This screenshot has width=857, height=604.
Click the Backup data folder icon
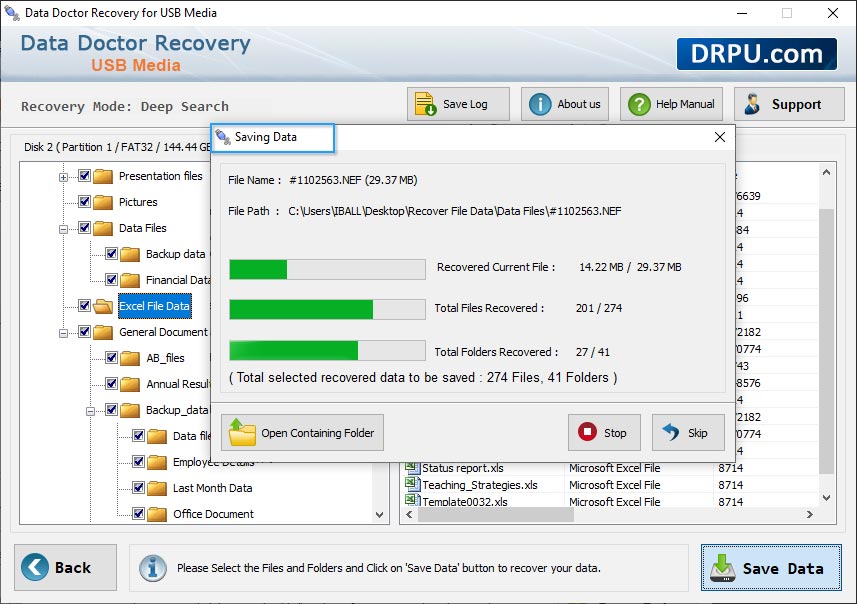130,254
